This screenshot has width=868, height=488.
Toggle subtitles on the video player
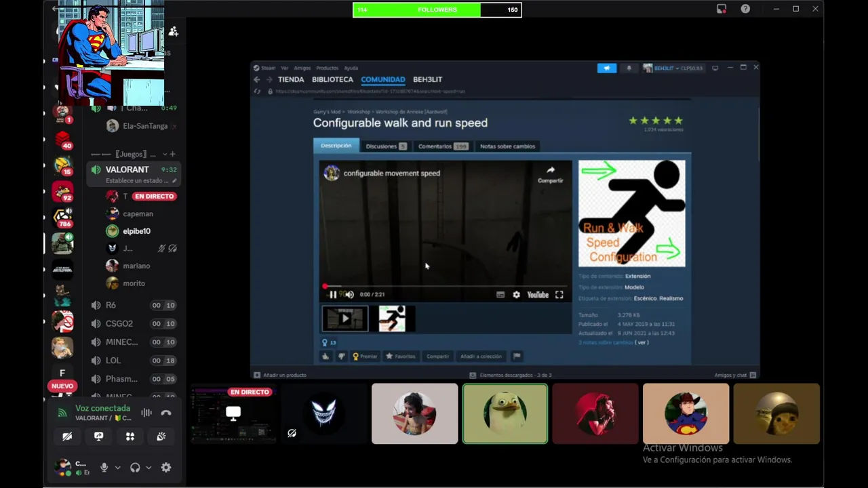[500, 295]
